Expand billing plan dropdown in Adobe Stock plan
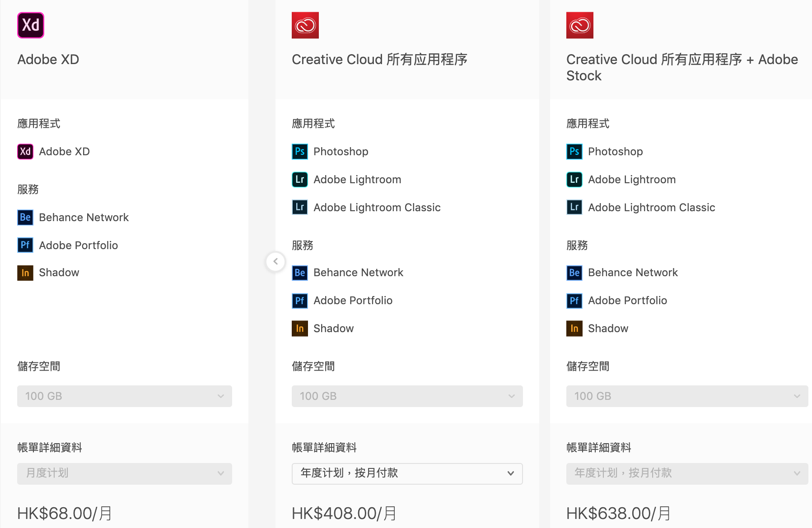The height and width of the screenshot is (528, 812). [x=687, y=473]
